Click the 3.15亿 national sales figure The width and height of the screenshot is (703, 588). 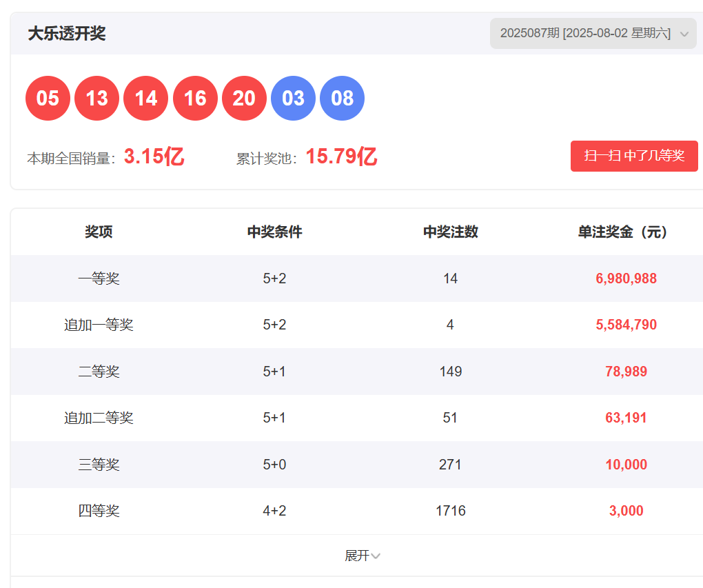pyautogui.click(x=154, y=157)
